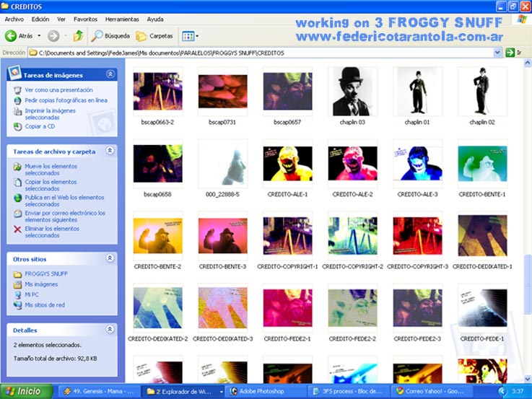This screenshot has width=532, height=399.
Task: Switch to Adobe Photoshop in taskbar
Action: point(258,391)
